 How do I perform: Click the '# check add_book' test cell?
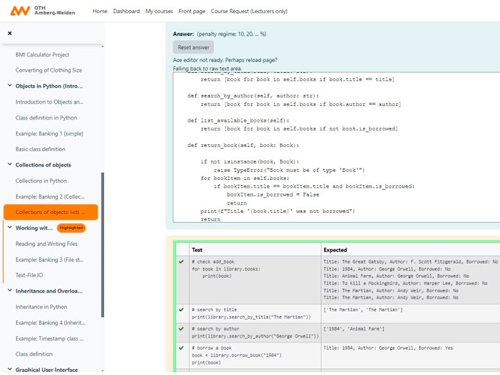(255, 280)
